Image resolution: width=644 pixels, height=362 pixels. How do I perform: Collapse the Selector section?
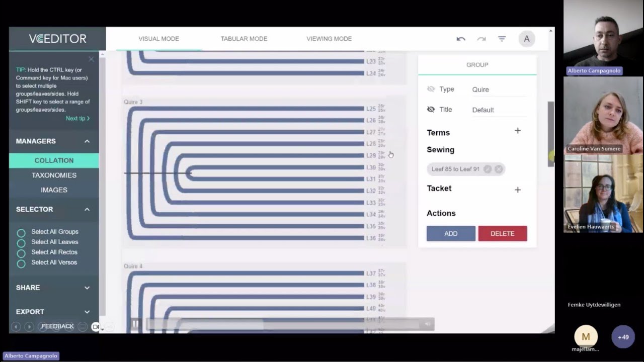tap(87, 209)
